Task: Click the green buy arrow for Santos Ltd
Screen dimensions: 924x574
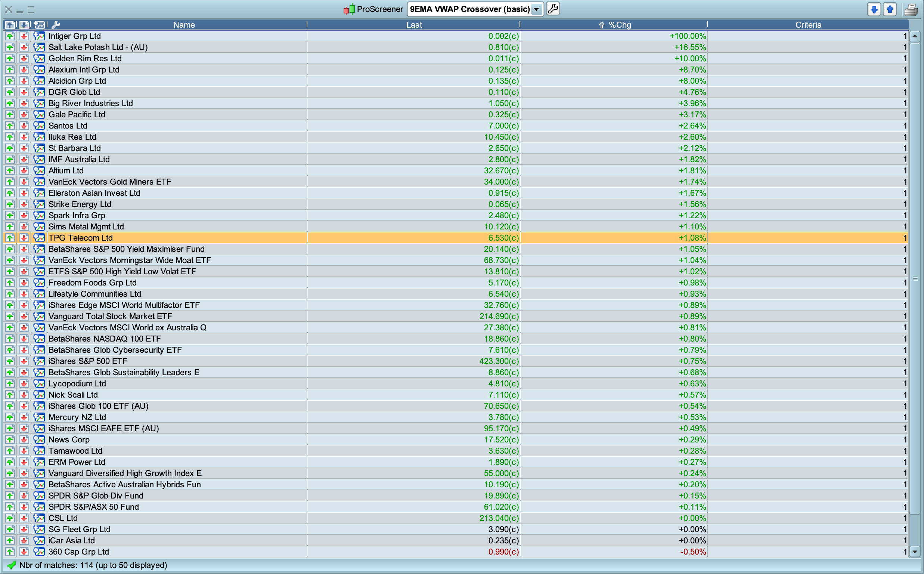Action: click(10, 126)
